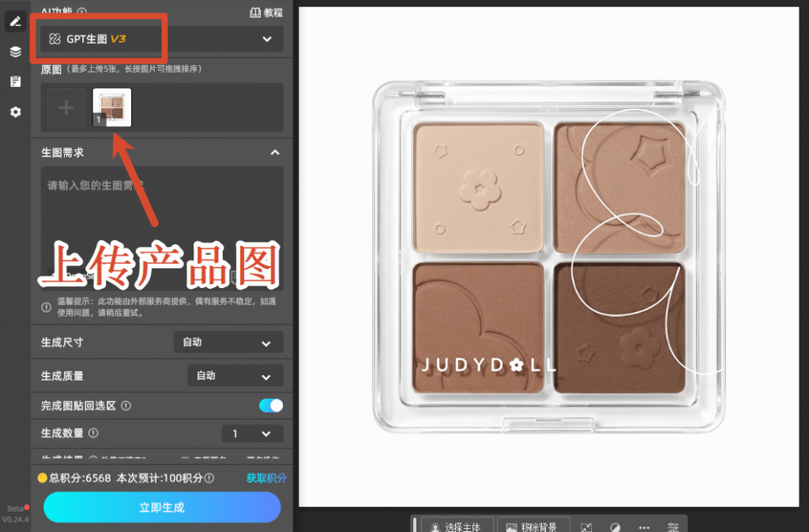Viewport: 809px width, 532px height.
Task: Click the palette image on canvas
Action: (x=549, y=257)
